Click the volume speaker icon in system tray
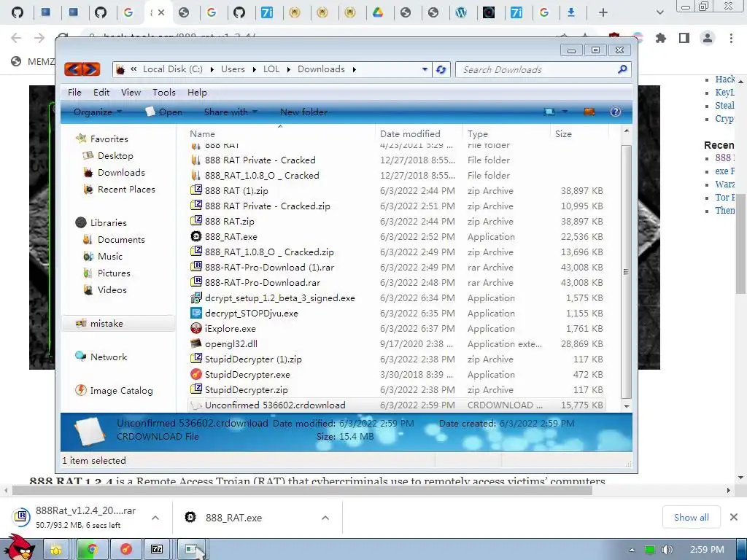The height and width of the screenshot is (560, 747). tap(667, 550)
